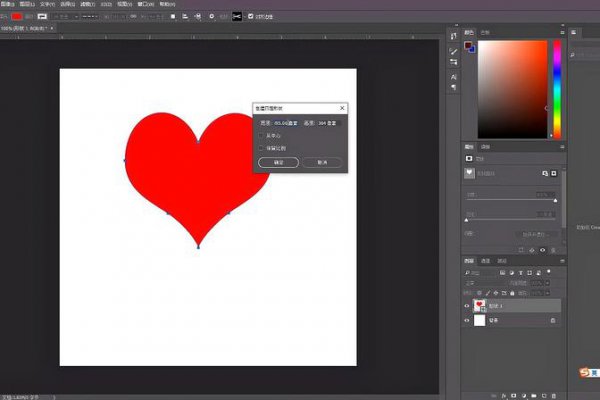Click the smart object filter icon
The width and height of the screenshot is (600, 400).
(x=539, y=273)
